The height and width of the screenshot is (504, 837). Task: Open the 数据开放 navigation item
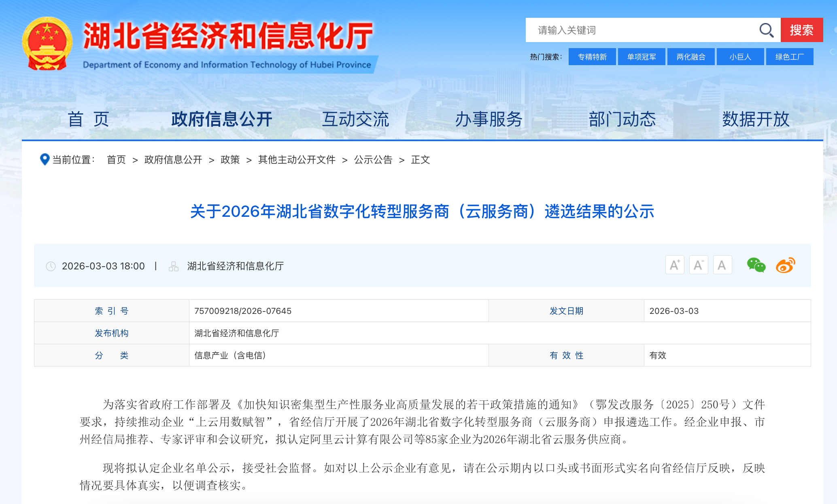click(x=755, y=119)
